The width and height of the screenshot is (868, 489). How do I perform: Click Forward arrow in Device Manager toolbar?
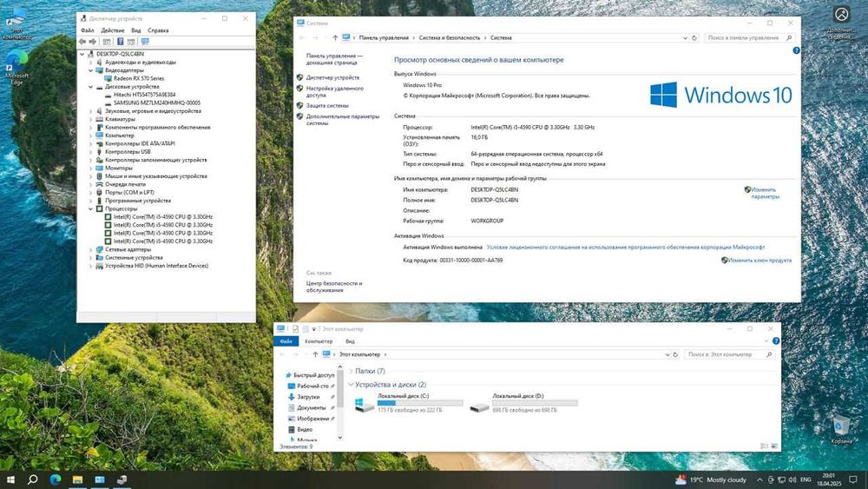(x=93, y=42)
